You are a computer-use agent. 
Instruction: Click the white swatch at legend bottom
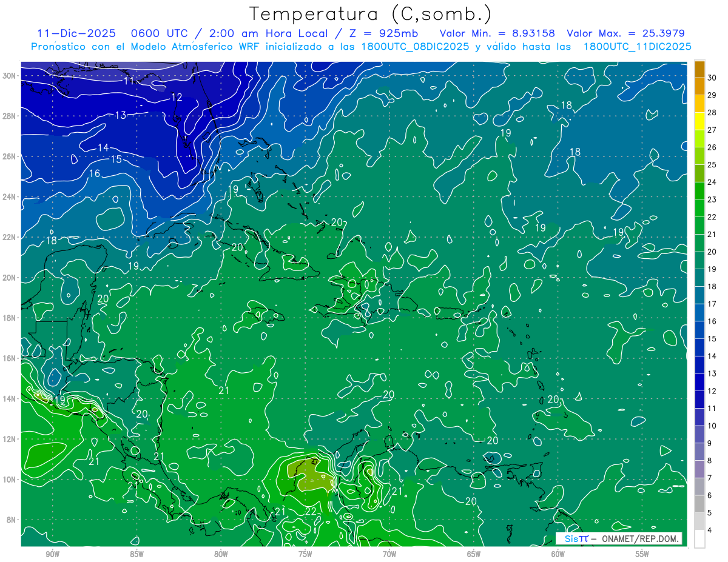[x=700, y=539]
